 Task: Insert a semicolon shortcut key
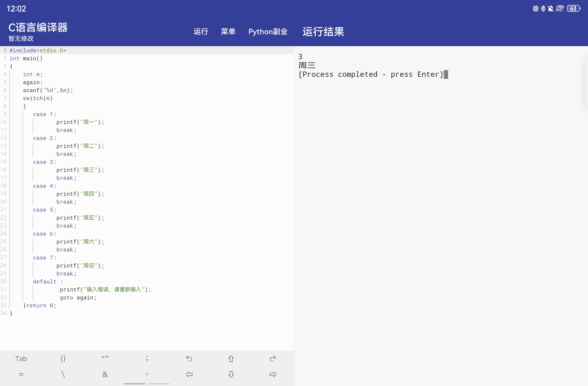pyautogui.click(x=147, y=358)
